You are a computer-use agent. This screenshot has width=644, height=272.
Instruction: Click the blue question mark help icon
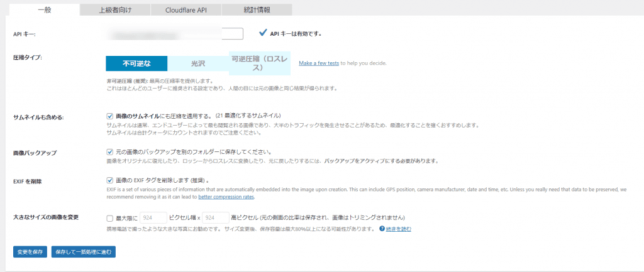(382, 229)
